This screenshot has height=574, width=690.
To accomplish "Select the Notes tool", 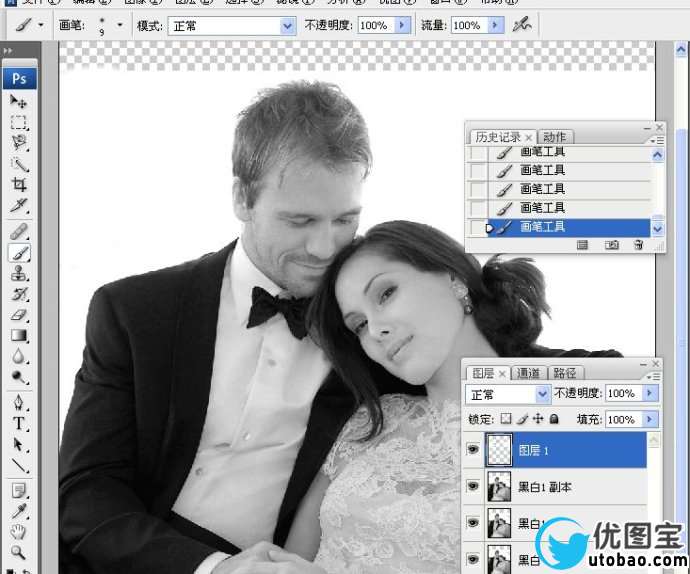I will click(x=18, y=491).
